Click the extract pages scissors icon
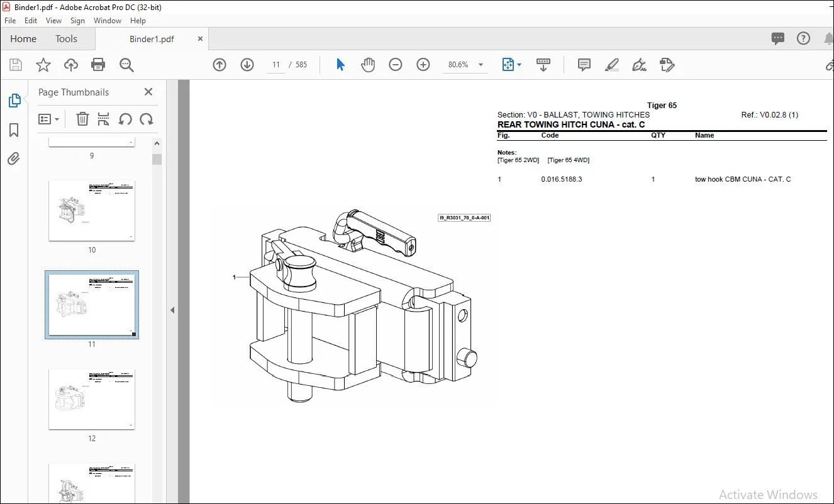This screenshot has height=504, width=834. pyautogui.click(x=104, y=119)
